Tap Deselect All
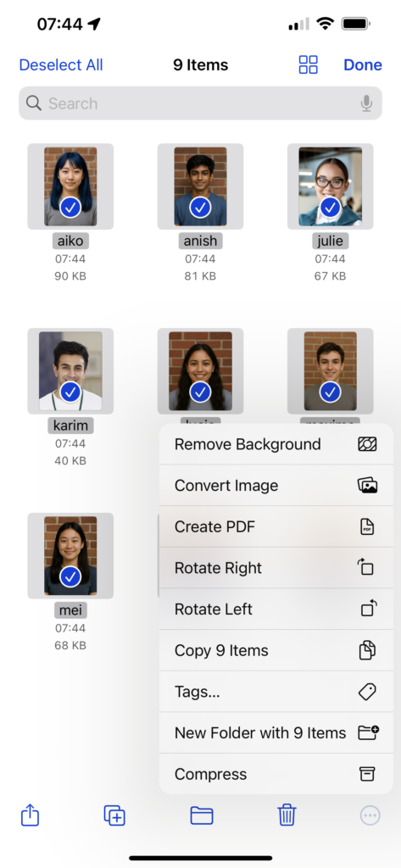The width and height of the screenshot is (401, 868). [x=61, y=64]
